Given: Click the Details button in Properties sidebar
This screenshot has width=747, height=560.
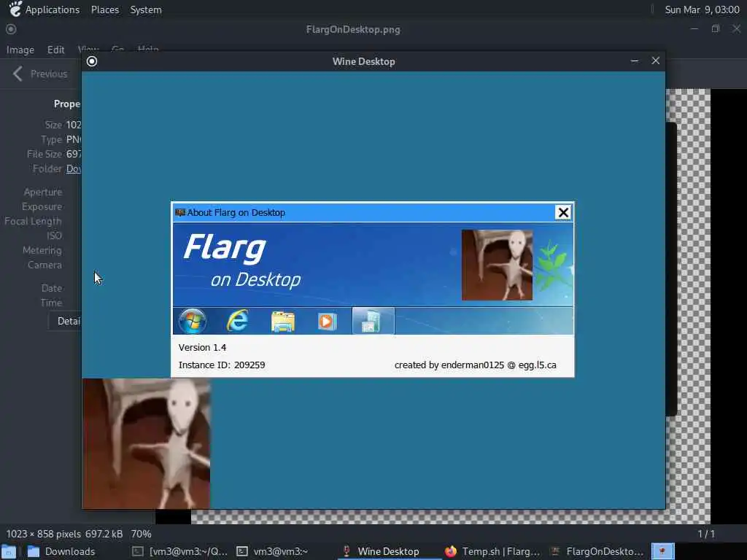Looking at the screenshot, I should (65, 321).
